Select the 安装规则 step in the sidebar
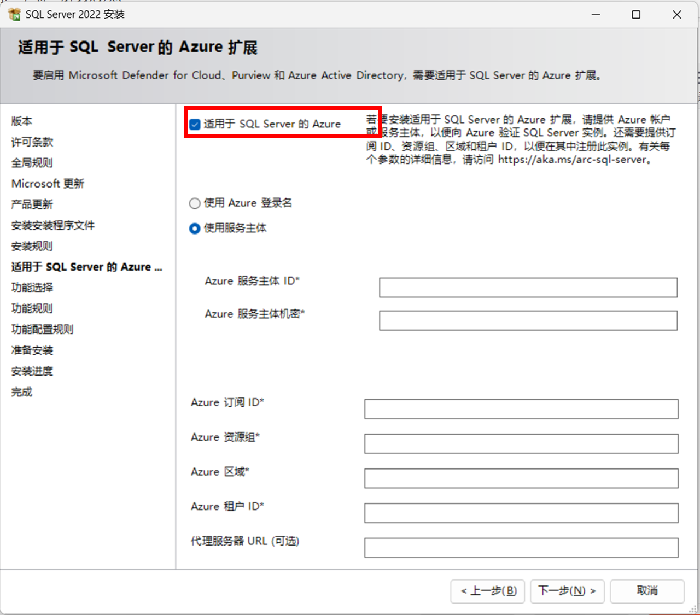 click(32, 246)
